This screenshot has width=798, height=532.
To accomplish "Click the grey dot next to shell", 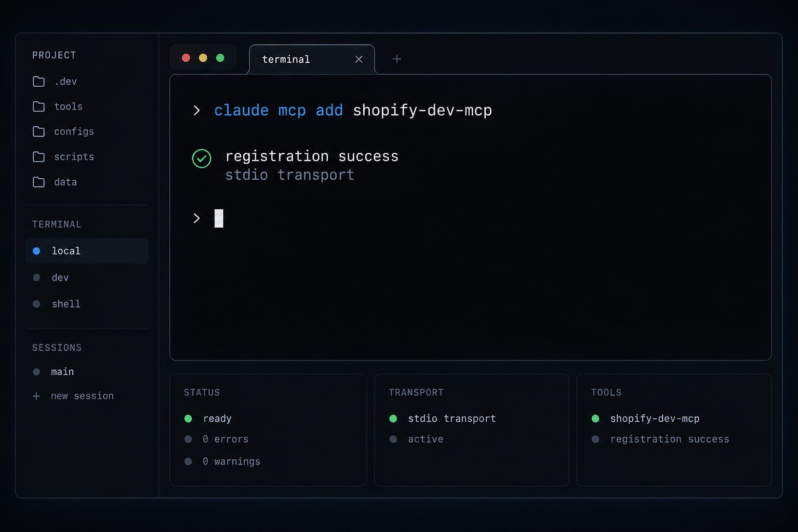I will click(36, 304).
